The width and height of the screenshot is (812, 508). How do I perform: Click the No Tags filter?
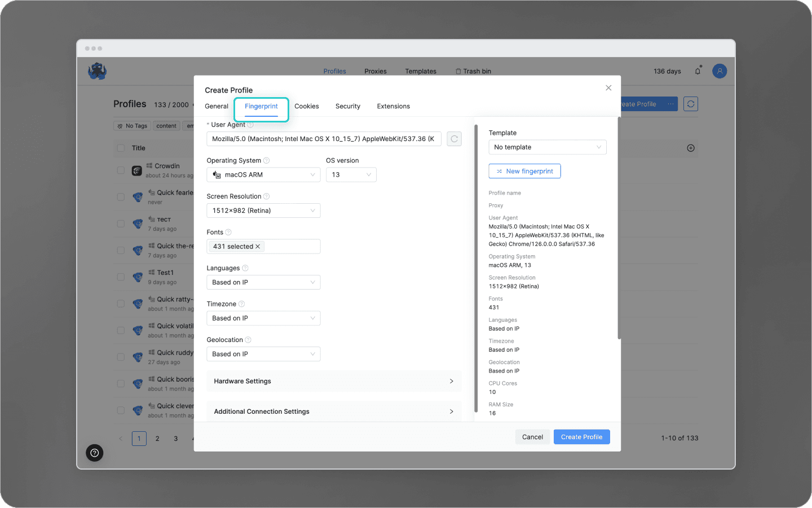[x=132, y=126]
